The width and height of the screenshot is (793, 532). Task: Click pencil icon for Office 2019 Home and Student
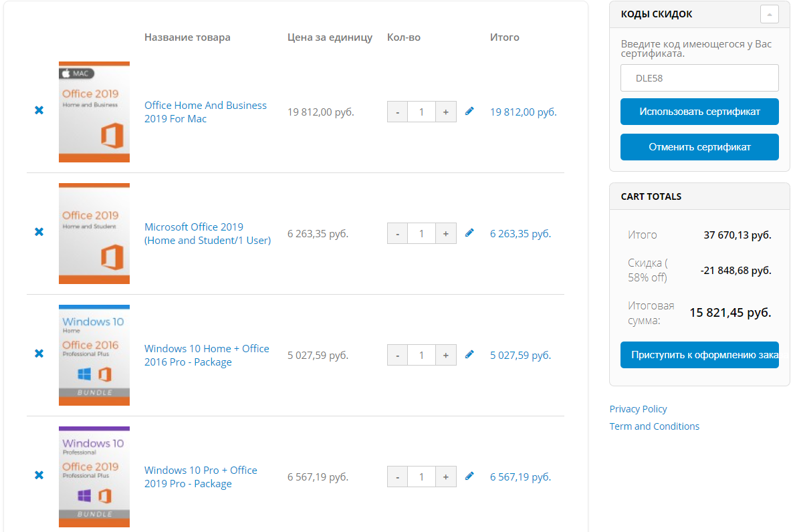pyautogui.click(x=469, y=233)
